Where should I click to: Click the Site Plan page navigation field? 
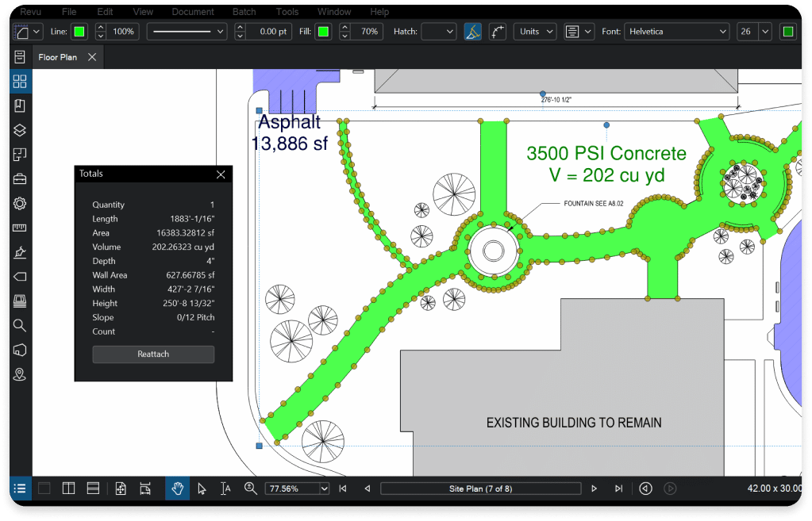(x=480, y=488)
